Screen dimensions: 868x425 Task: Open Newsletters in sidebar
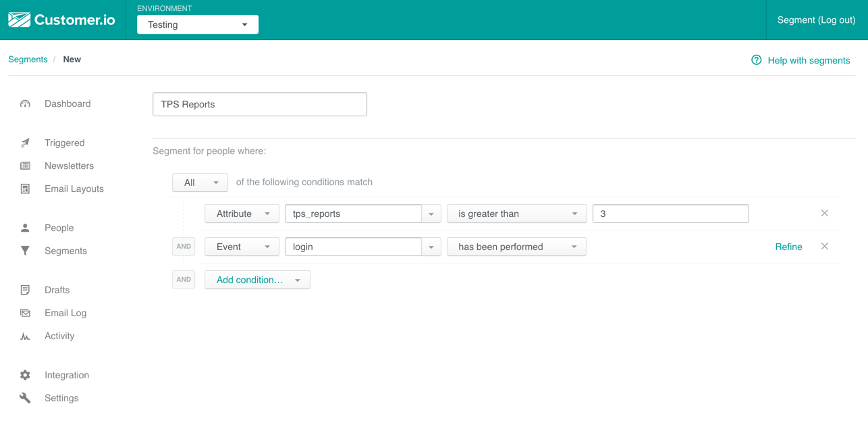(x=69, y=166)
